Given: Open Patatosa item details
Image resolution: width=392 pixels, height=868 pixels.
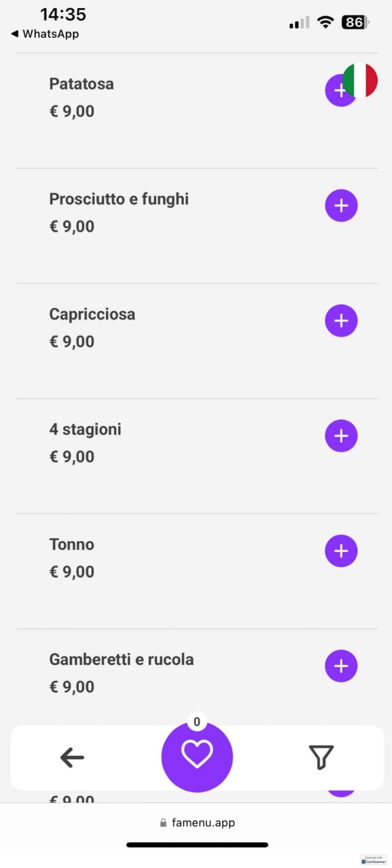Looking at the screenshot, I should click(x=81, y=84).
